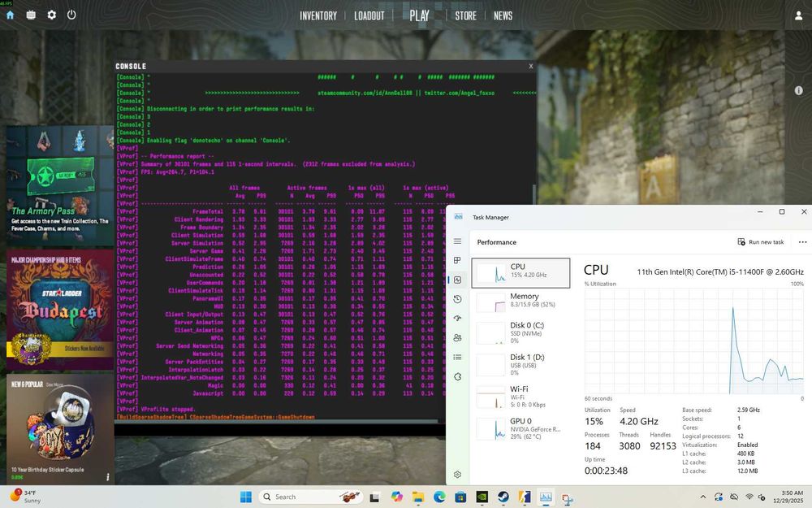Viewport: 812px width, 508px height.
Task: Click info icon on Sticker Capsule card
Action: (x=108, y=477)
